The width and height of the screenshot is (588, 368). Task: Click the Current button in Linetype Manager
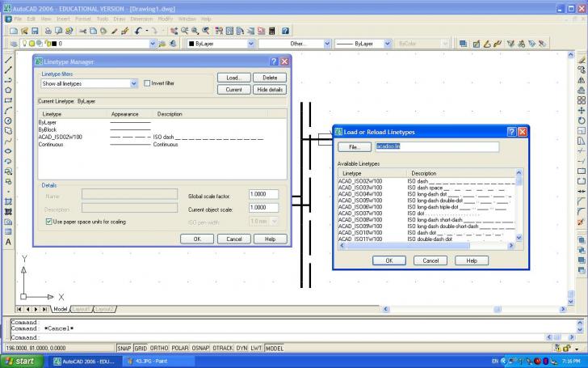pyautogui.click(x=233, y=90)
